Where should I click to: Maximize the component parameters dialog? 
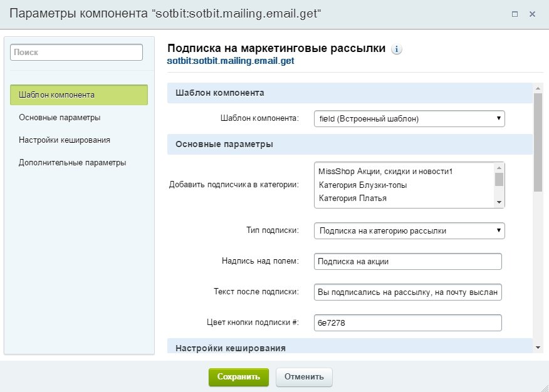(515, 14)
